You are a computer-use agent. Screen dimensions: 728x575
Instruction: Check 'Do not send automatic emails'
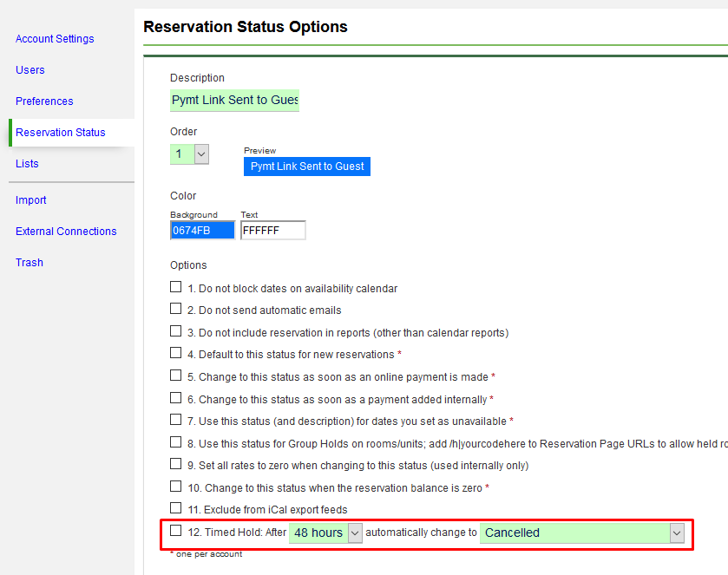click(176, 310)
